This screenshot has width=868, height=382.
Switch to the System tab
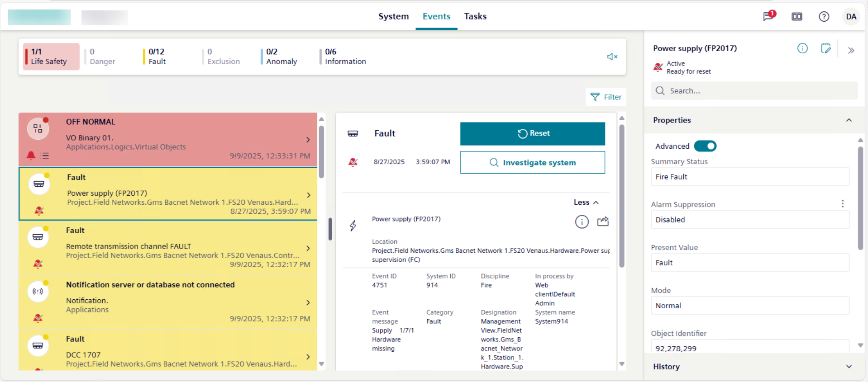(393, 16)
